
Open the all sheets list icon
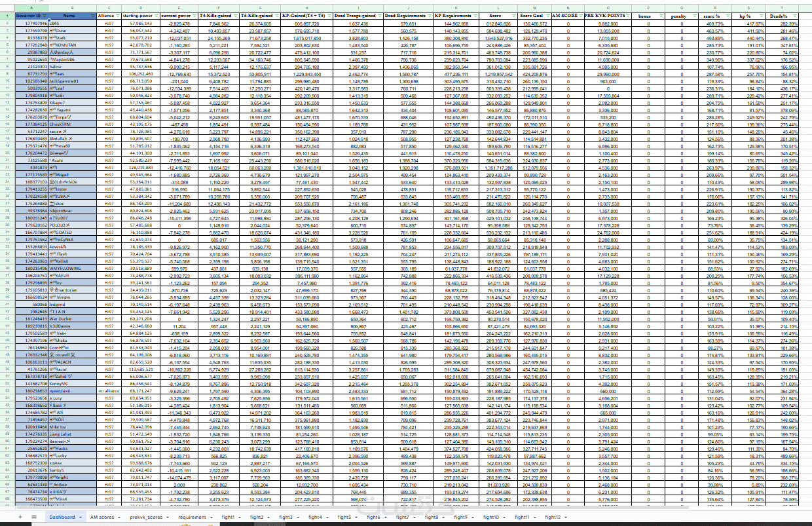click(34, 517)
